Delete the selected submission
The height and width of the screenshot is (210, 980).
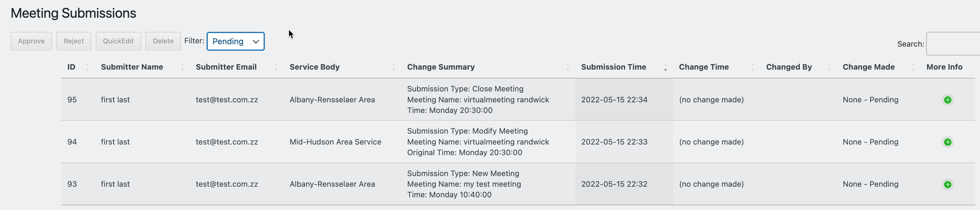[x=163, y=41]
